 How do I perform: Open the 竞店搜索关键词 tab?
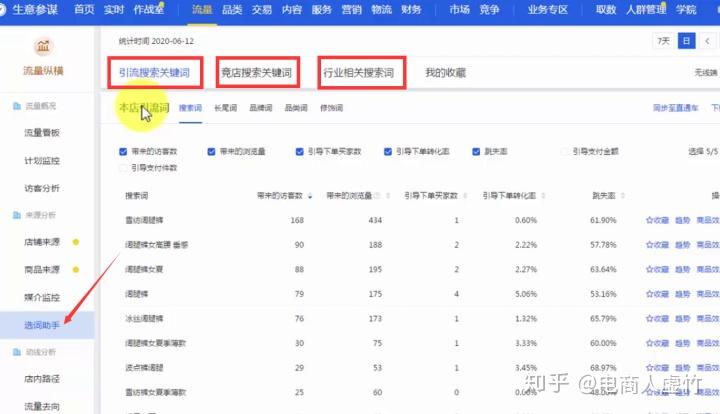pyautogui.click(x=257, y=73)
